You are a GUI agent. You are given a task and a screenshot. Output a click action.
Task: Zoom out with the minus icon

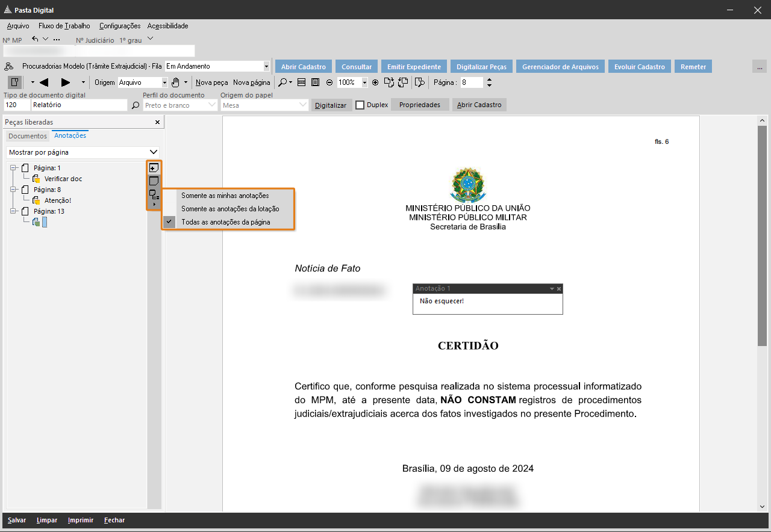(329, 82)
